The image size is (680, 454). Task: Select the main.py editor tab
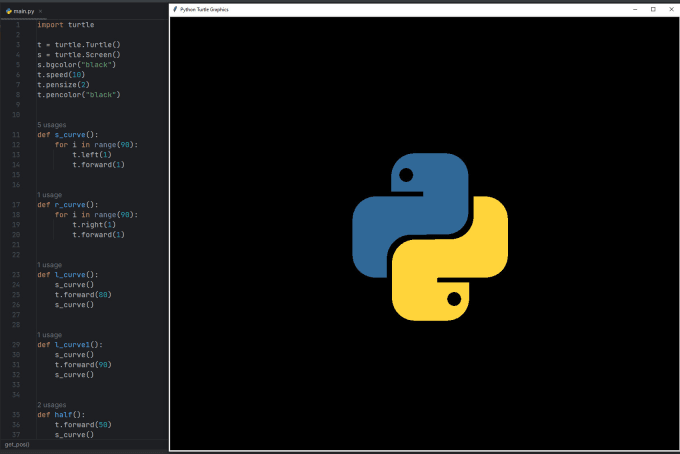tap(24, 11)
